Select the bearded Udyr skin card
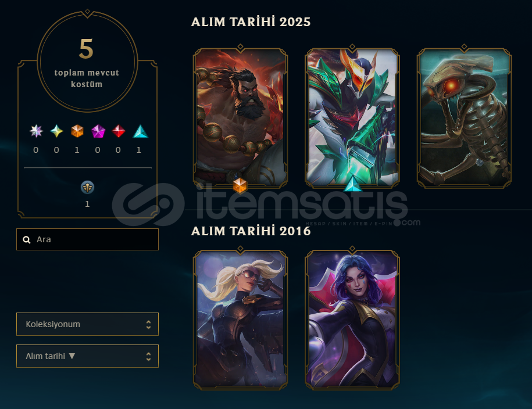The height and width of the screenshot is (409, 532). 240,117
